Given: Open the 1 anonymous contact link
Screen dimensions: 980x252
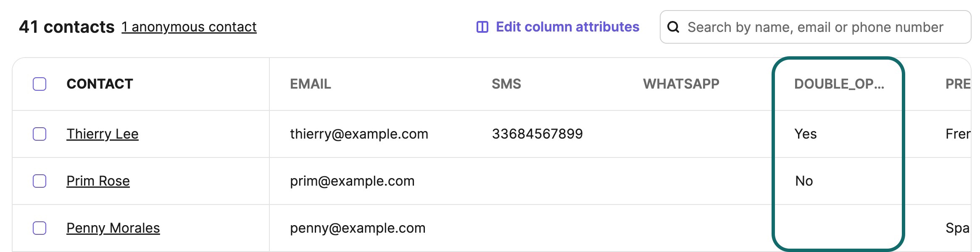Looking at the screenshot, I should point(189,27).
